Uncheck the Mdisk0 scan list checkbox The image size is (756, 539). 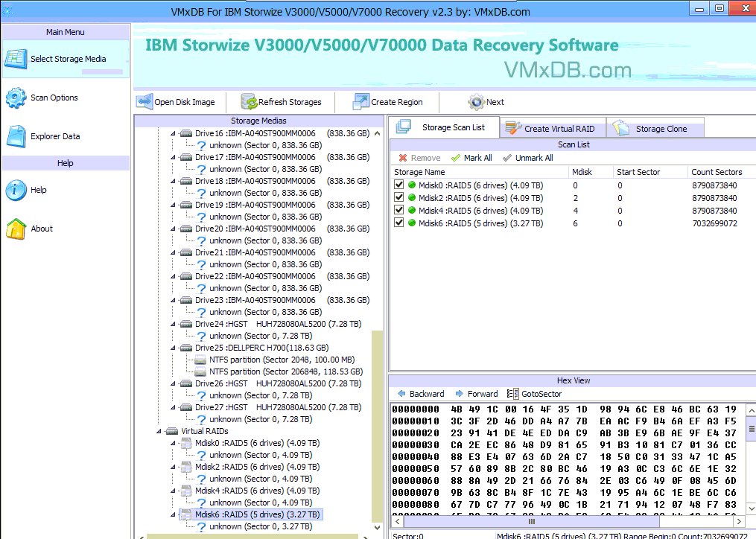398,185
